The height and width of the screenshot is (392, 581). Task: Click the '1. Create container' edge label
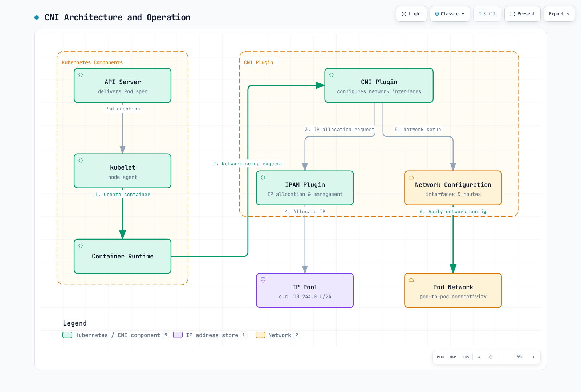pos(122,195)
